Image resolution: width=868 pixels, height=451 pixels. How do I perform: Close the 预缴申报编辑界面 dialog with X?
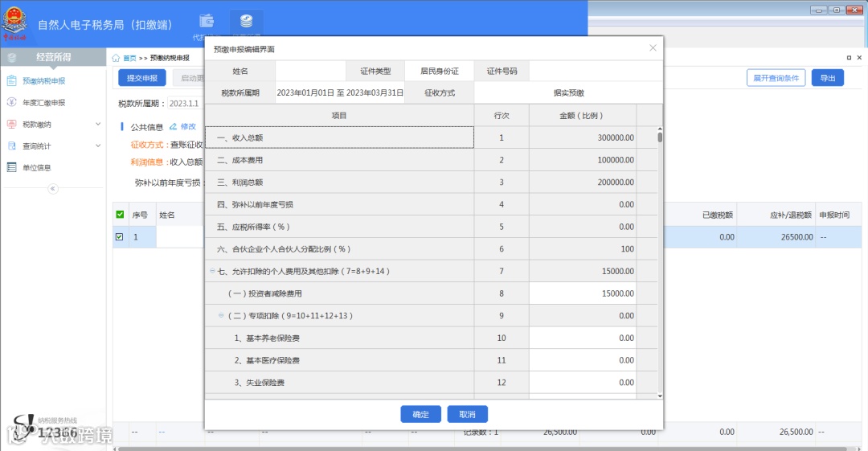click(653, 48)
